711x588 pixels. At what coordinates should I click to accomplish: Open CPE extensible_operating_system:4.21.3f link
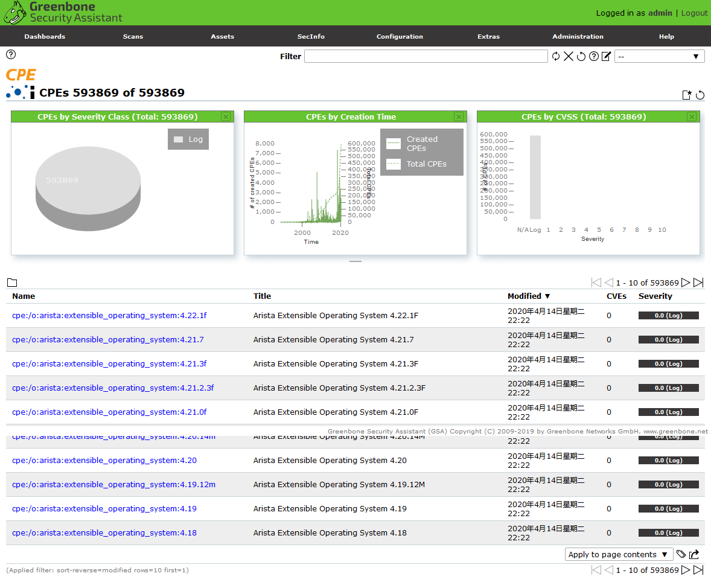coord(109,363)
